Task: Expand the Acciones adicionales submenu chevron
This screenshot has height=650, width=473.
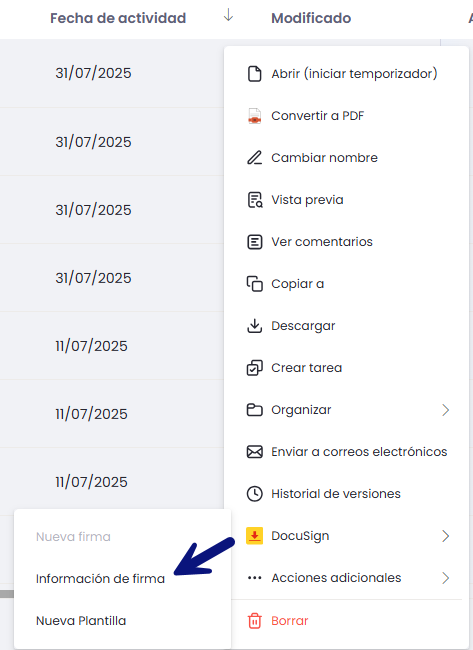Action: coord(446,578)
